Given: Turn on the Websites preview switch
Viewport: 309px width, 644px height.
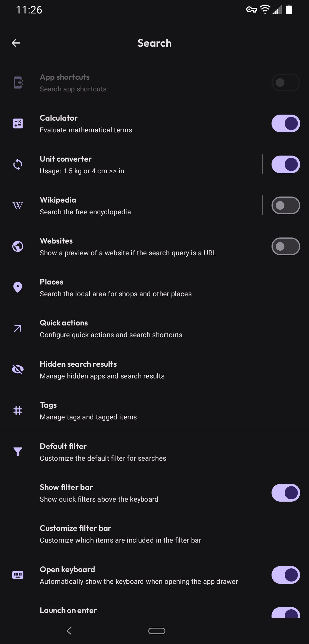Looking at the screenshot, I should tap(286, 246).
